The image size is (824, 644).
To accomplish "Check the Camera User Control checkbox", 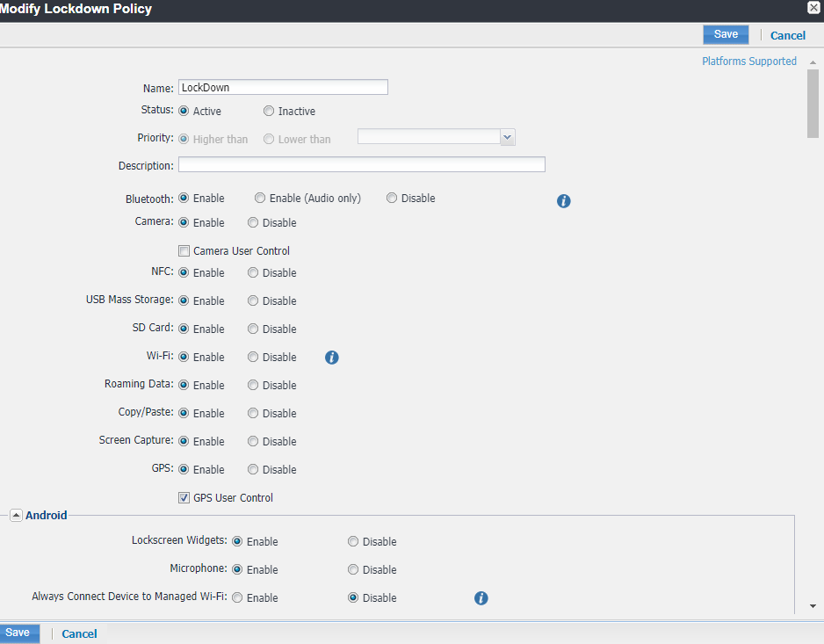I will pyautogui.click(x=184, y=251).
